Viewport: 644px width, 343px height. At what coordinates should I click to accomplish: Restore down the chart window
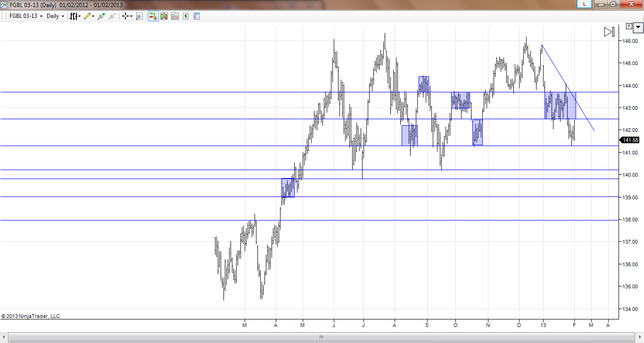(613, 4)
